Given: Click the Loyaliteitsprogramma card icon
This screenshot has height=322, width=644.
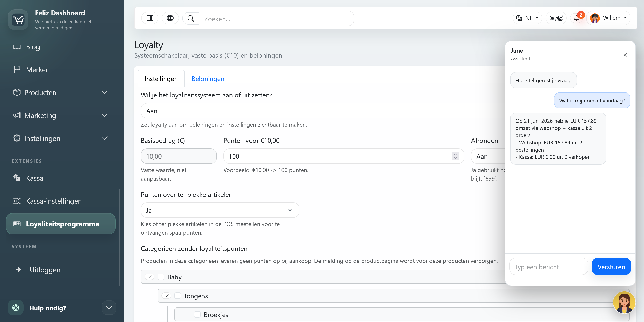Looking at the screenshot, I should (x=17, y=224).
